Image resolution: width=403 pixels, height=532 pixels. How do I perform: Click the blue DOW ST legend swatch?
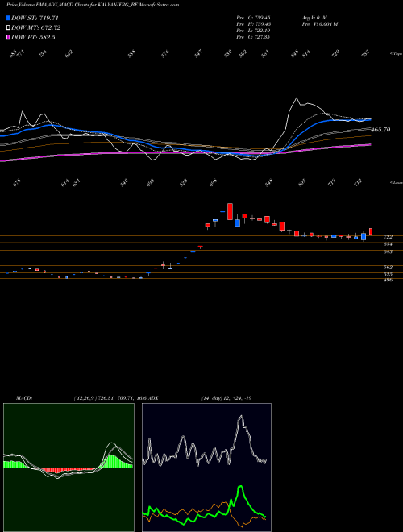pyautogui.click(x=9, y=19)
